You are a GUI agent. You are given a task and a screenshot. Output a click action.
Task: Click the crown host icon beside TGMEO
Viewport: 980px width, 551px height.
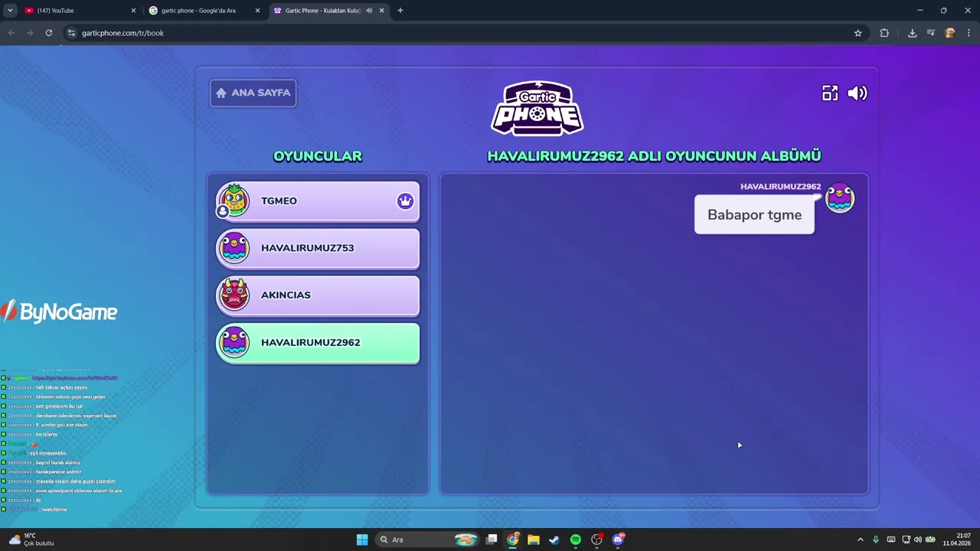405,201
